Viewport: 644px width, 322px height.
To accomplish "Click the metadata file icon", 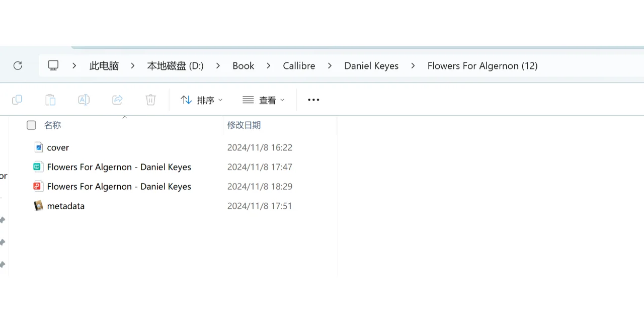I will click(39, 206).
